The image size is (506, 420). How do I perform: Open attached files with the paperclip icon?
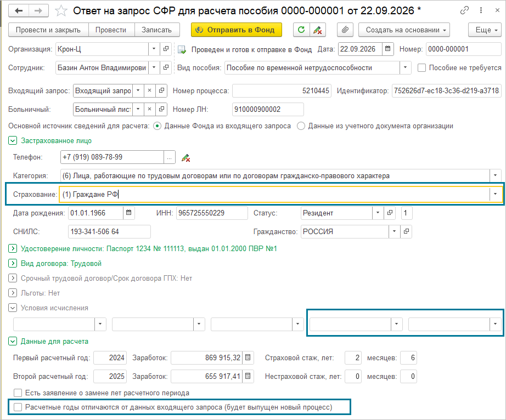(345, 30)
